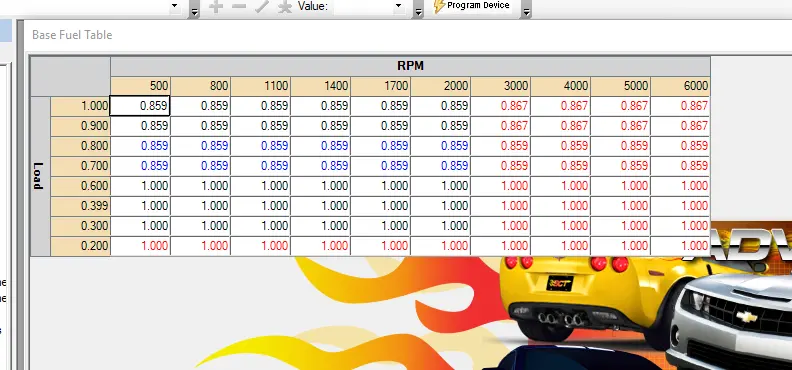Open toolbar overflow options after Program Device

click(526, 9)
